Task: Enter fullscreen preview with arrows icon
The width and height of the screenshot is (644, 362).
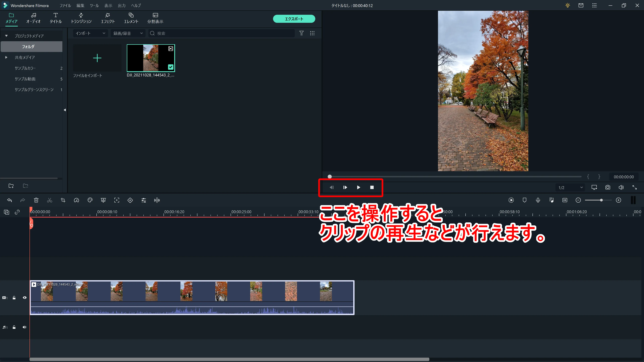Action: pyautogui.click(x=634, y=187)
